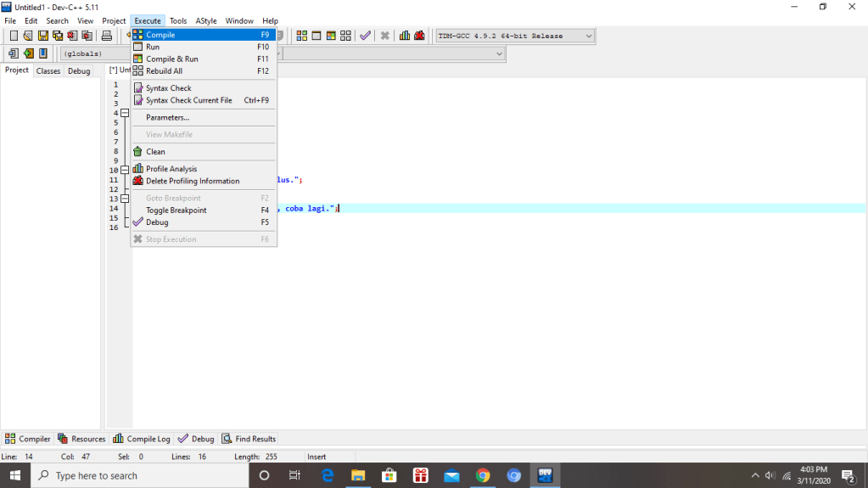
Task: Click the Debug checkmark toolbar icon
Action: coord(365,36)
